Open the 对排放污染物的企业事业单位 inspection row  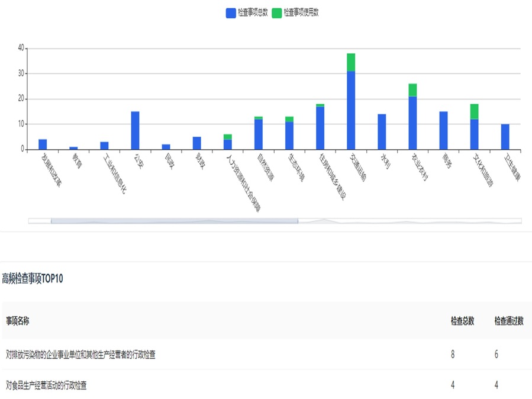click(80, 355)
